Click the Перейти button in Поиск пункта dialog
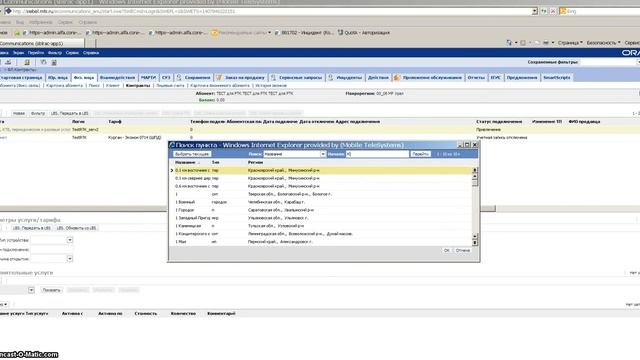 coord(420,154)
